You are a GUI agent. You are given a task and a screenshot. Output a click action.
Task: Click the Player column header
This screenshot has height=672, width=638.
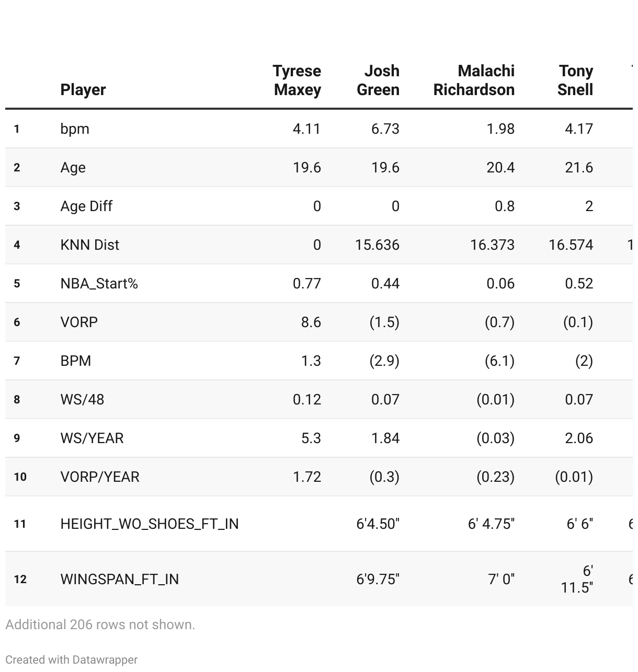point(83,90)
